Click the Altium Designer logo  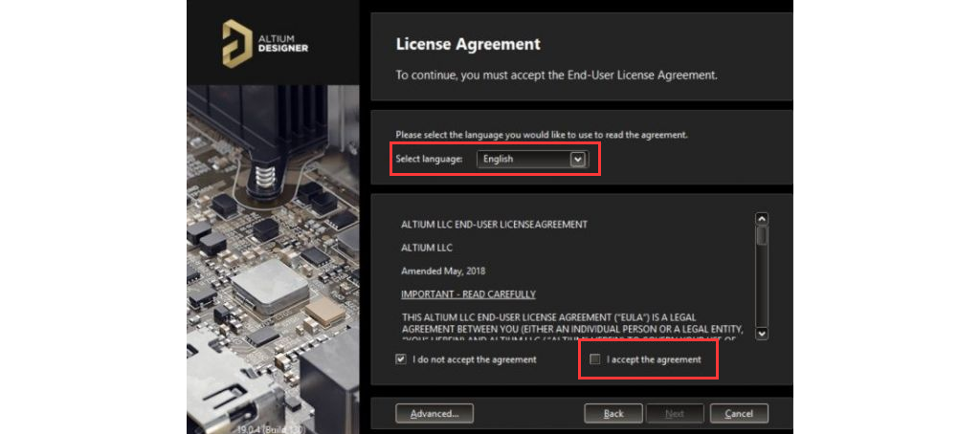265,43
